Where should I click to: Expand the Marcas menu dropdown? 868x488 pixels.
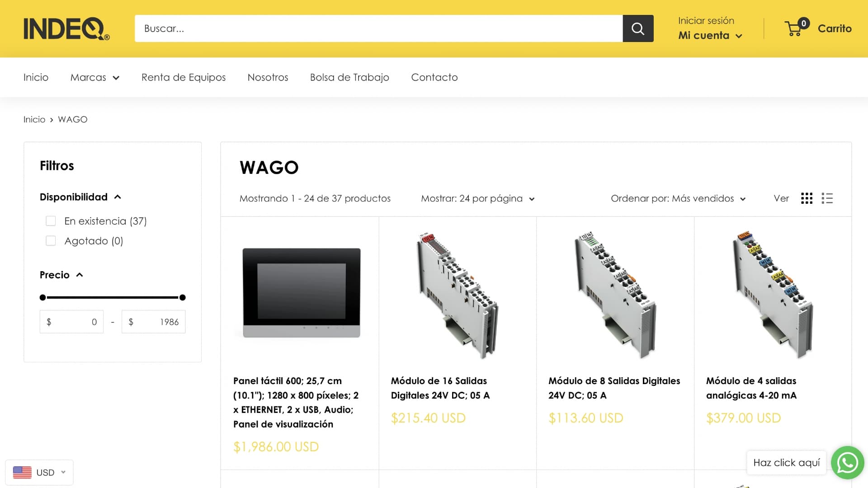pos(95,77)
